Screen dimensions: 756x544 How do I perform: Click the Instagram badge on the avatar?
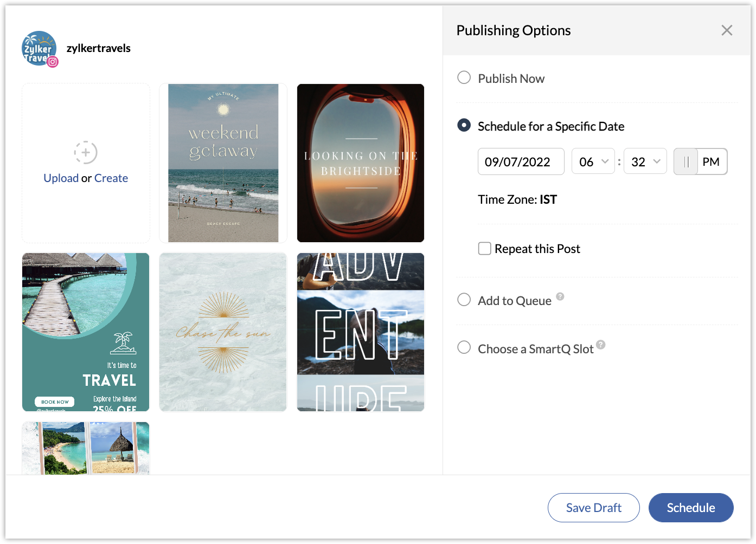click(53, 62)
